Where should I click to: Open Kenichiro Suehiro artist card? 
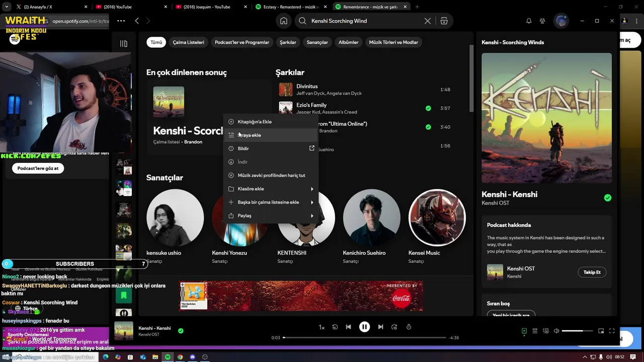[371, 227]
